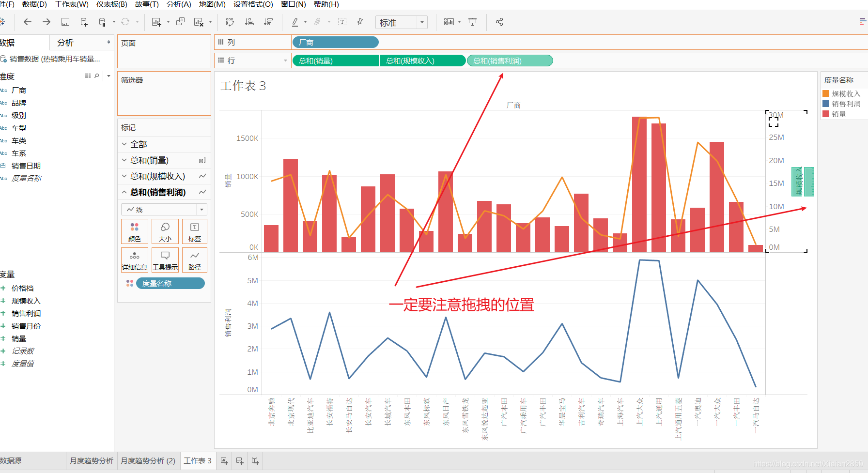Expand the 总和(规模收入) marks card section
The width and height of the screenshot is (868, 473).
pyautogui.click(x=124, y=176)
